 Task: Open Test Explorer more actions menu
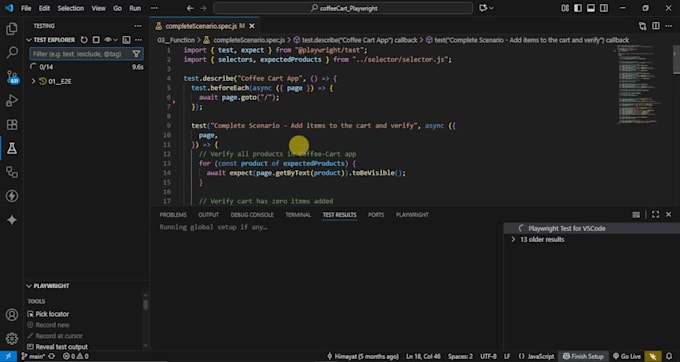[x=138, y=40]
